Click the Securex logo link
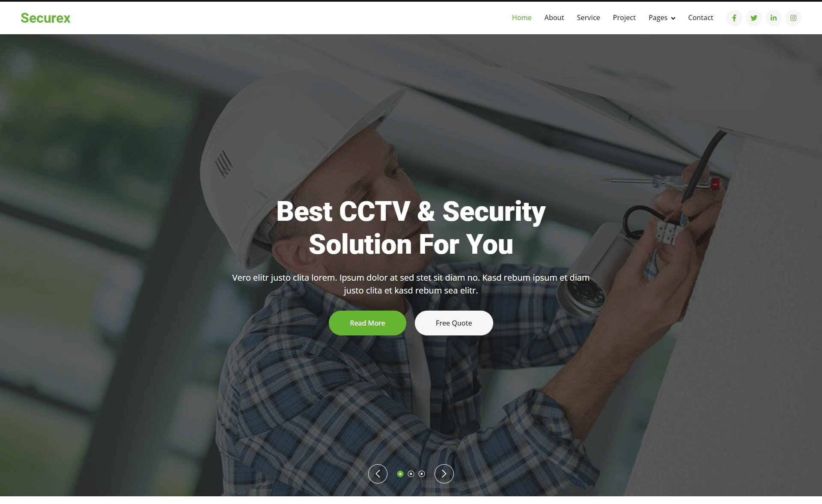The image size is (822, 504). pos(46,18)
